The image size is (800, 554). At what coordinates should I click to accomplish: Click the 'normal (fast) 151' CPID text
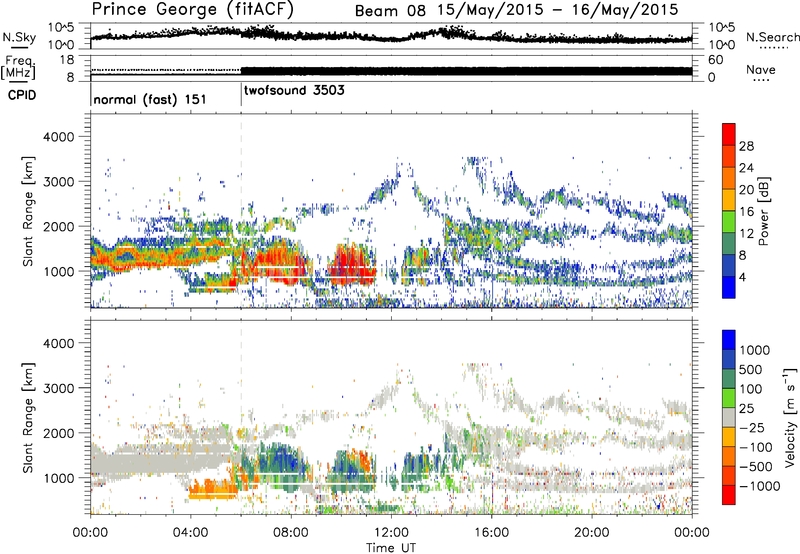click(150, 99)
